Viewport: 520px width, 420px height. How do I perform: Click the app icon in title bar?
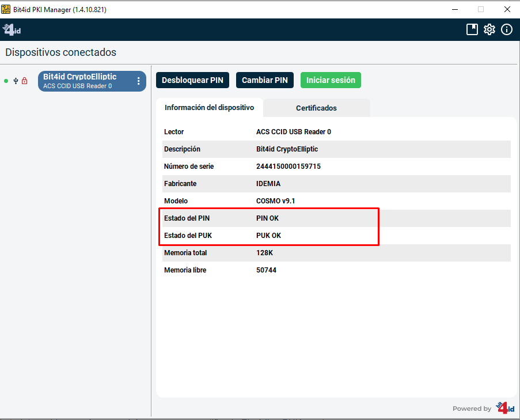pyautogui.click(x=6, y=9)
